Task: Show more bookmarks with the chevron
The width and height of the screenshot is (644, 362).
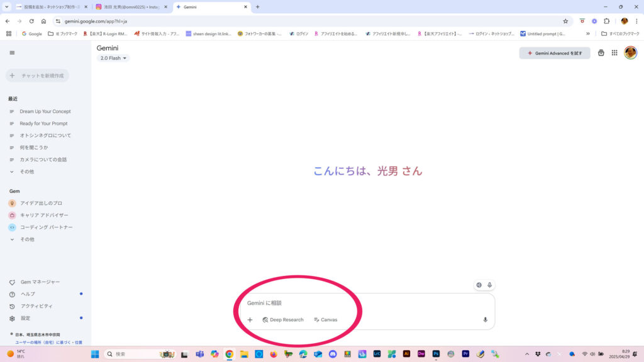Action: [x=588, y=34]
